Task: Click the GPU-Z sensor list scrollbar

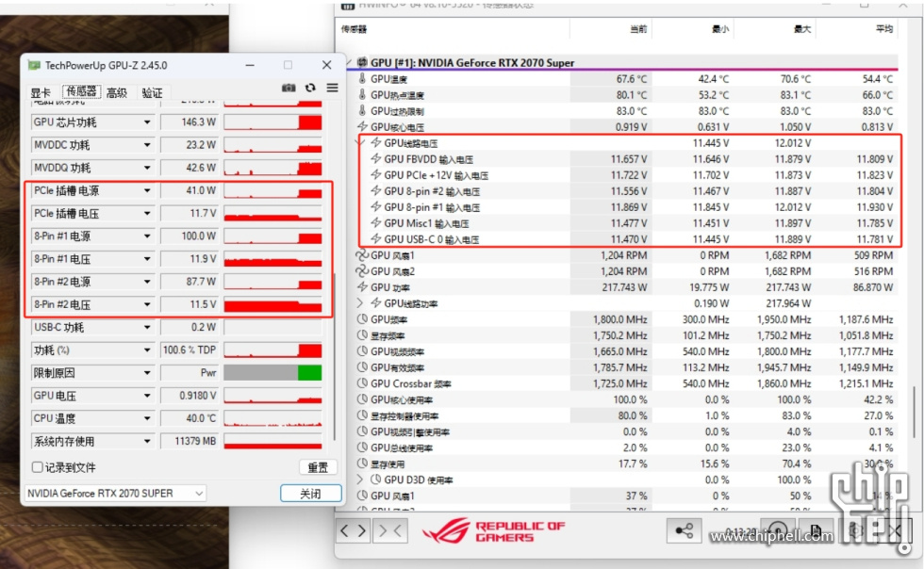Action: pyautogui.click(x=334, y=356)
